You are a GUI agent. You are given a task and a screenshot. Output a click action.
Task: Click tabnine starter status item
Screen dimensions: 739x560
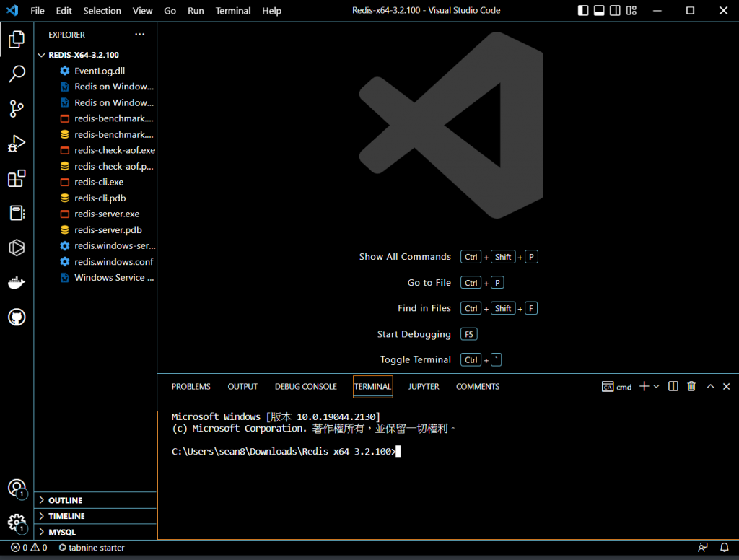(x=92, y=548)
